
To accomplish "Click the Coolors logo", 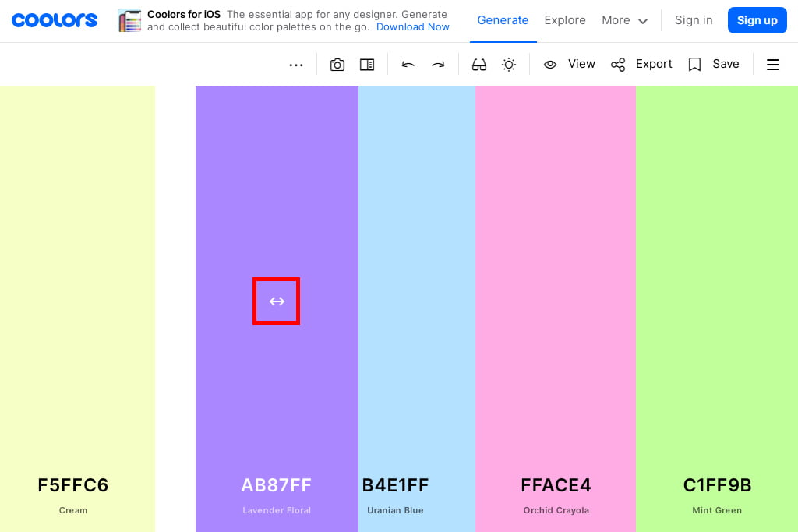I will point(55,20).
